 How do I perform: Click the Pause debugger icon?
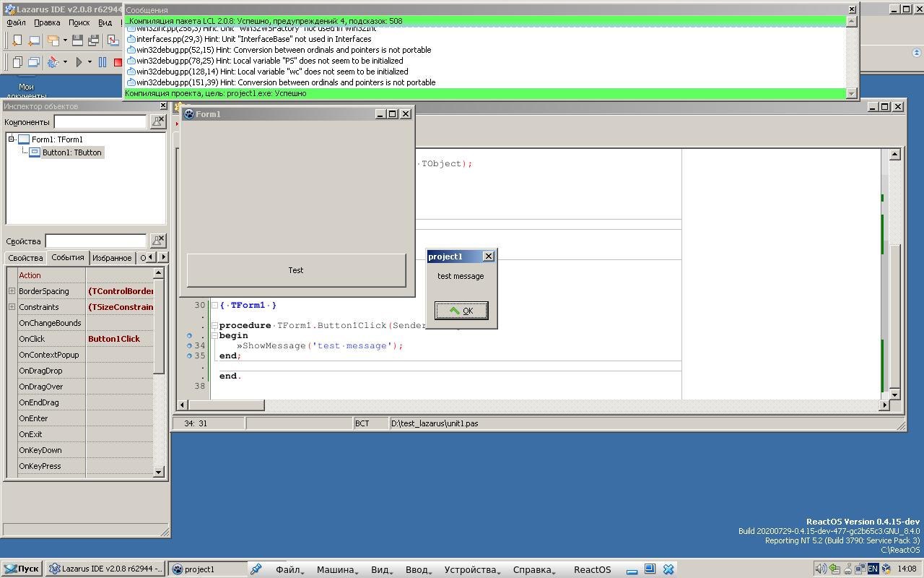(x=103, y=62)
